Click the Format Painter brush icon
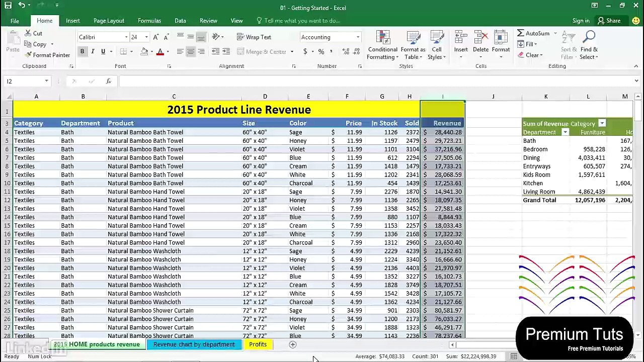The width and height of the screenshot is (644, 362). pyautogui.click(x=28, y=55)
